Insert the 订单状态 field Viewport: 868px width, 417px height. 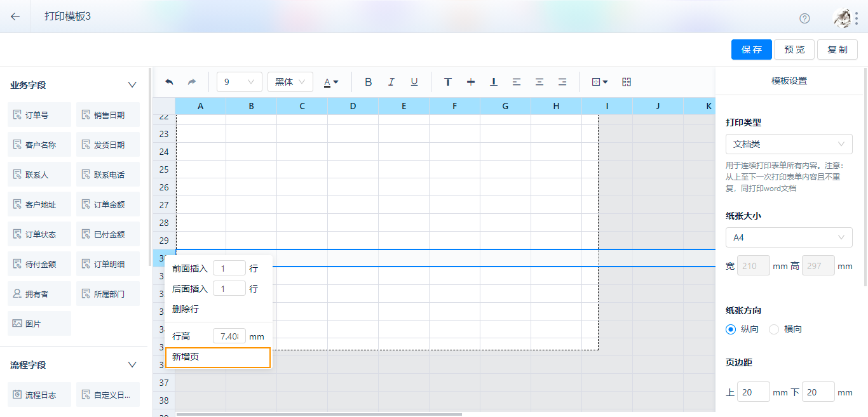(x=39, y=234)
